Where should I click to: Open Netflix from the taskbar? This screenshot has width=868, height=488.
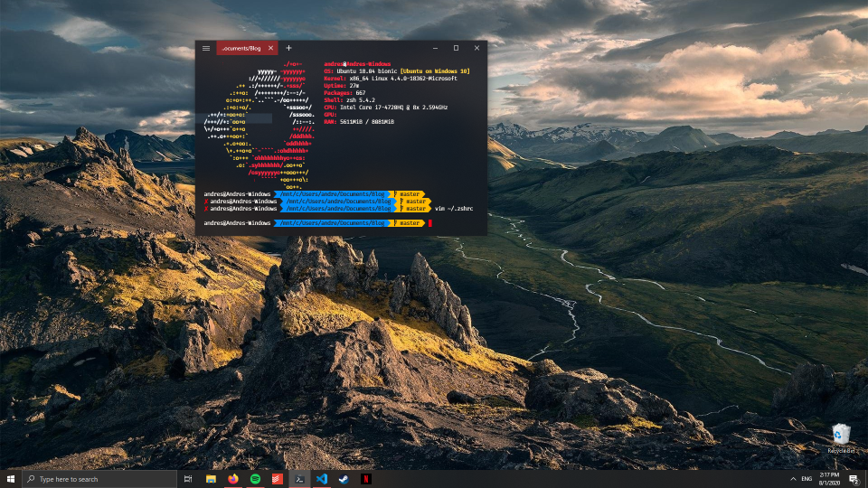pyautogui.click(x=366, y=479)
